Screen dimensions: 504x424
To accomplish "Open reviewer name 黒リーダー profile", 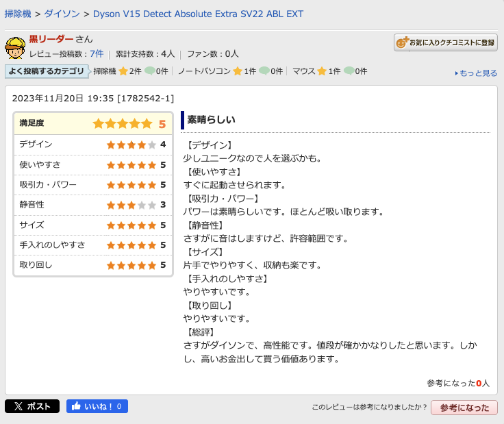I will 51,39.
